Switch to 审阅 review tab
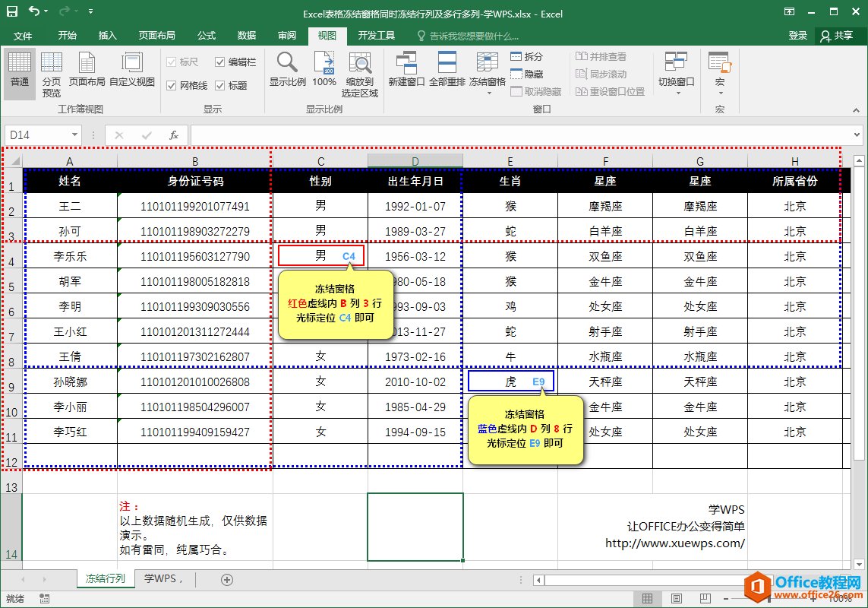This screenshot has width=868, height=608. [287, 36]
